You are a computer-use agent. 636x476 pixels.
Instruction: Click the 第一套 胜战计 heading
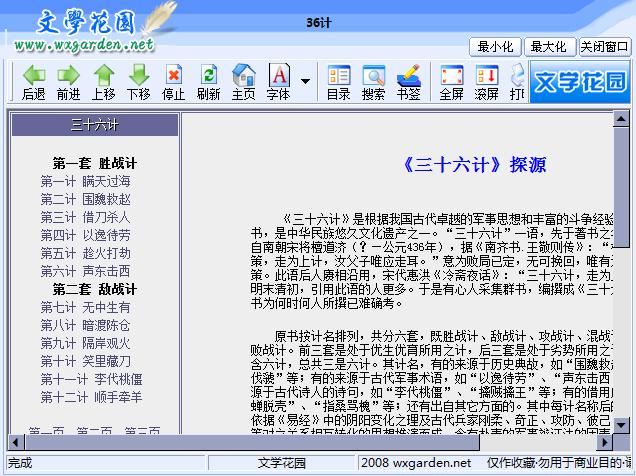[95, 163]
